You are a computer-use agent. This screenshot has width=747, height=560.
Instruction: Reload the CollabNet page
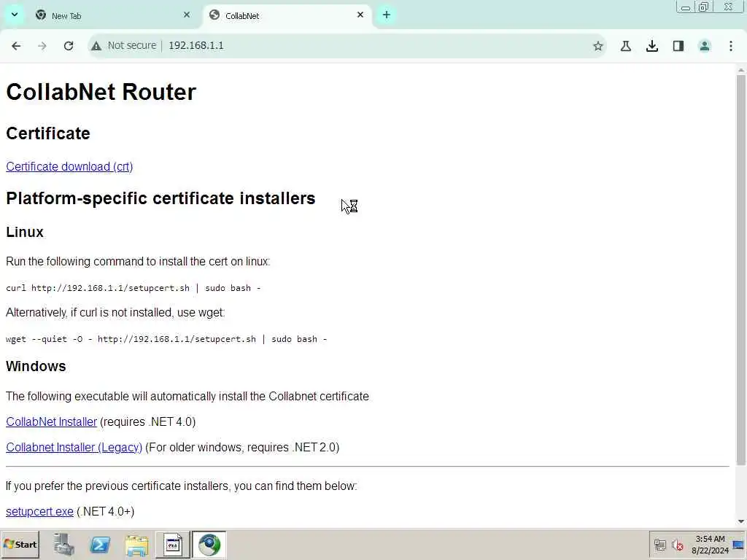pos(69,46)
